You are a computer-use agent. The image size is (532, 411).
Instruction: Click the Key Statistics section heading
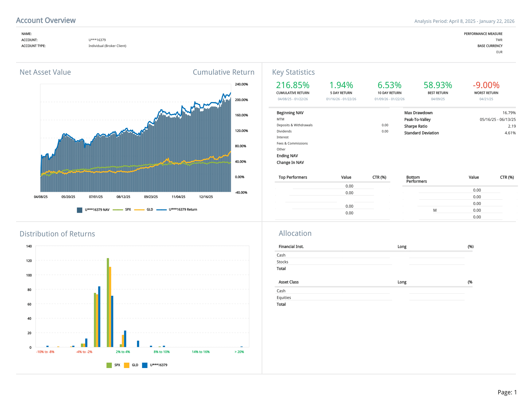(x=293, y=72)
